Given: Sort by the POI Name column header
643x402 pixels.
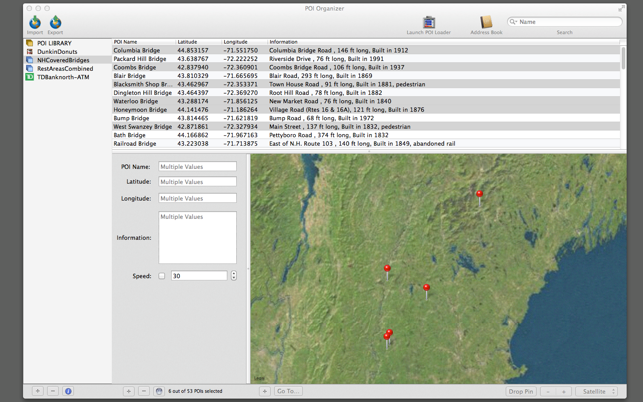Looking at the screenshot, I should tap(144, 42).
